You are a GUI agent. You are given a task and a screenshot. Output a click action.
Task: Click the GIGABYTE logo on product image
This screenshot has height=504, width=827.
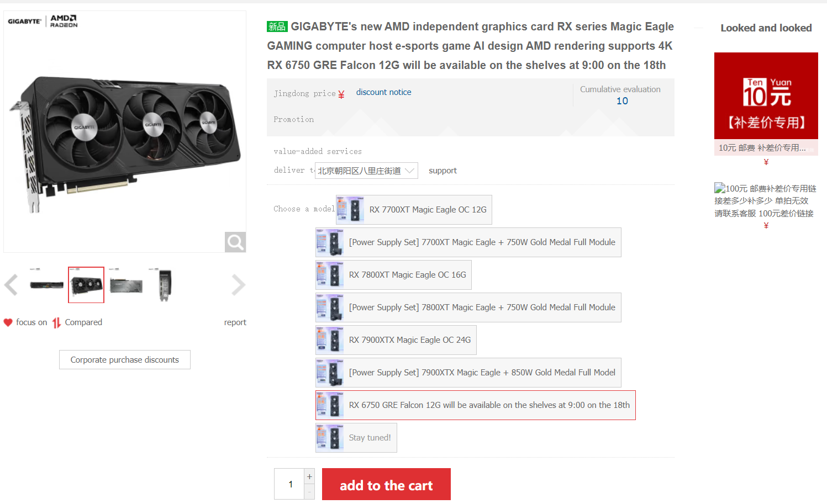coord(25,22)
